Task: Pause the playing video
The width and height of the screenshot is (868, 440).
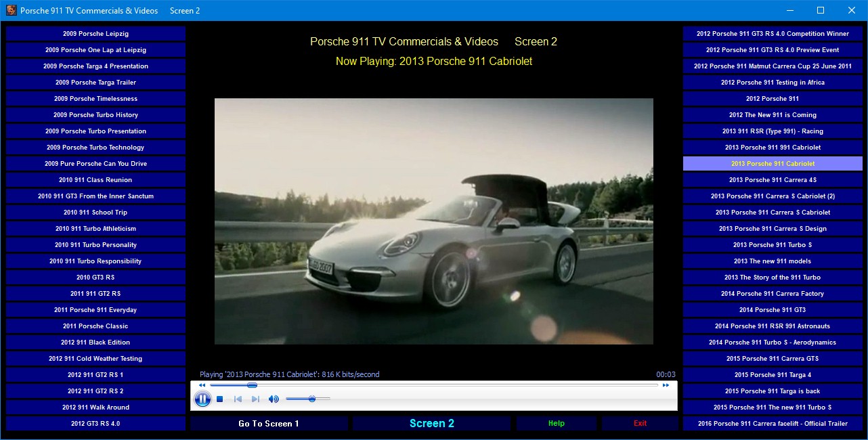Action: pyautogui.click(x=202, y=399)
